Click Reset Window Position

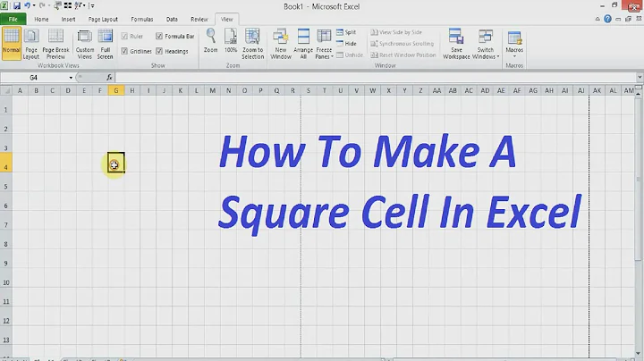[x=402, y=55]
